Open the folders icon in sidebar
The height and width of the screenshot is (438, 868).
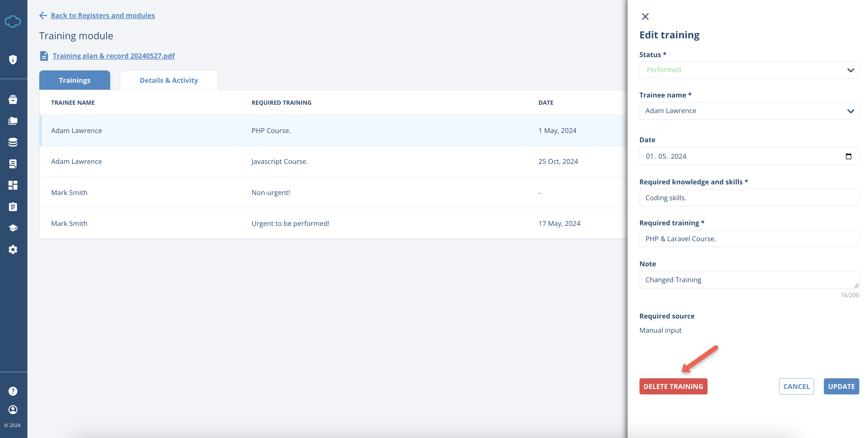tap(13, 121)
